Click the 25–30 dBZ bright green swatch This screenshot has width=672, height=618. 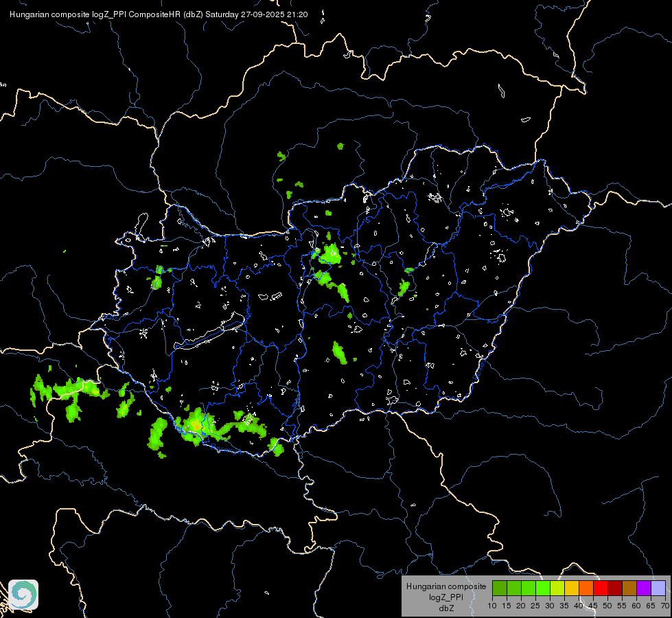click(543, 588)
